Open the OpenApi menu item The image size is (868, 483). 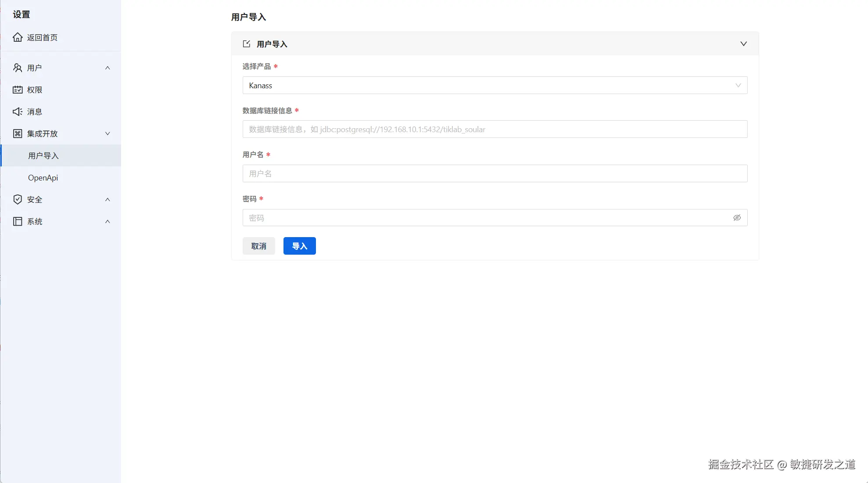click(43, 177)
